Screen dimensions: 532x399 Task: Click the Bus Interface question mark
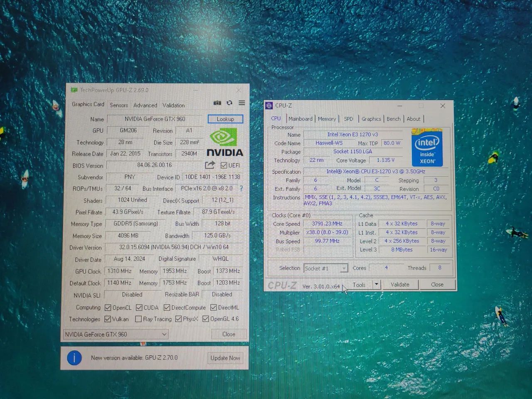[x=241, y=188]
